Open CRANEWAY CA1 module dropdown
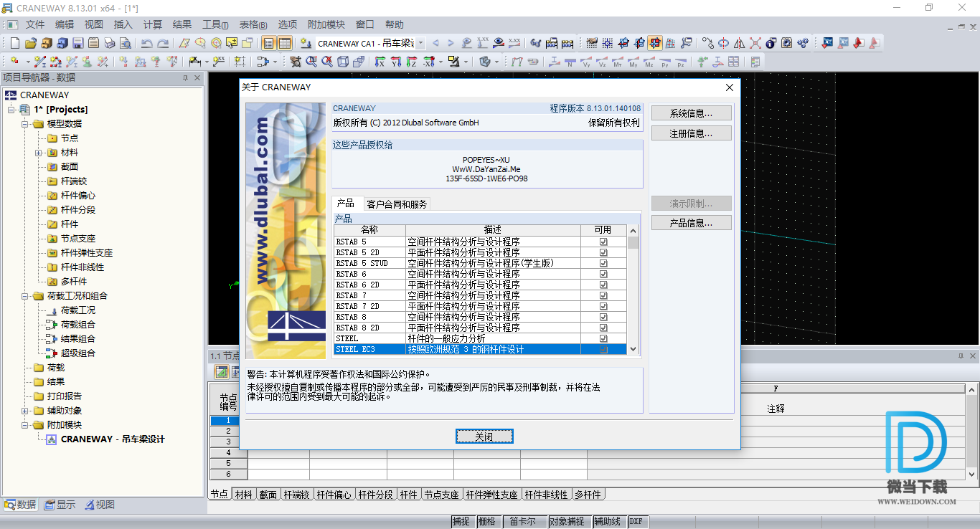Viewport: 980px width, 529px height. 420,43
